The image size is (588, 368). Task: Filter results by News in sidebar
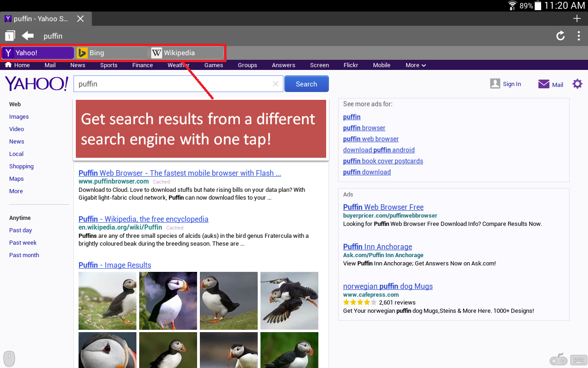pyautogui.click(x=17, y=142)
